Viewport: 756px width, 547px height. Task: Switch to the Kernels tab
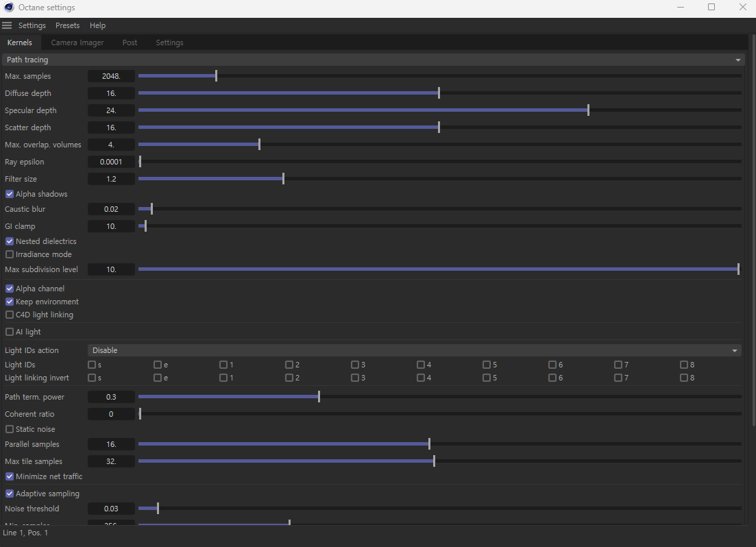[x=20, y=42]
